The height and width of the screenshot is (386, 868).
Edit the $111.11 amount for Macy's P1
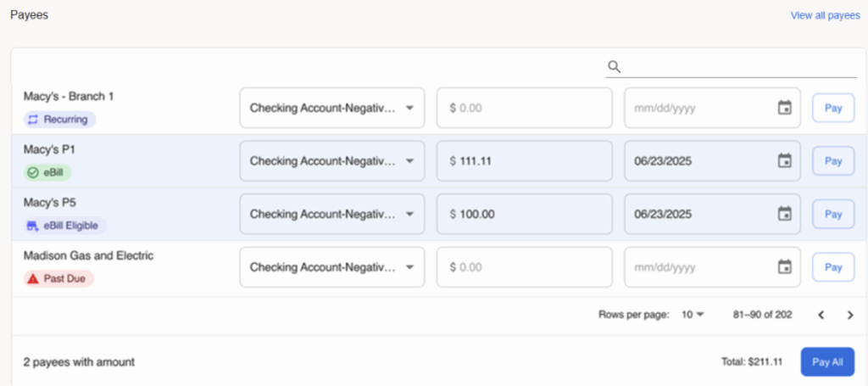(x=525, y=161)
